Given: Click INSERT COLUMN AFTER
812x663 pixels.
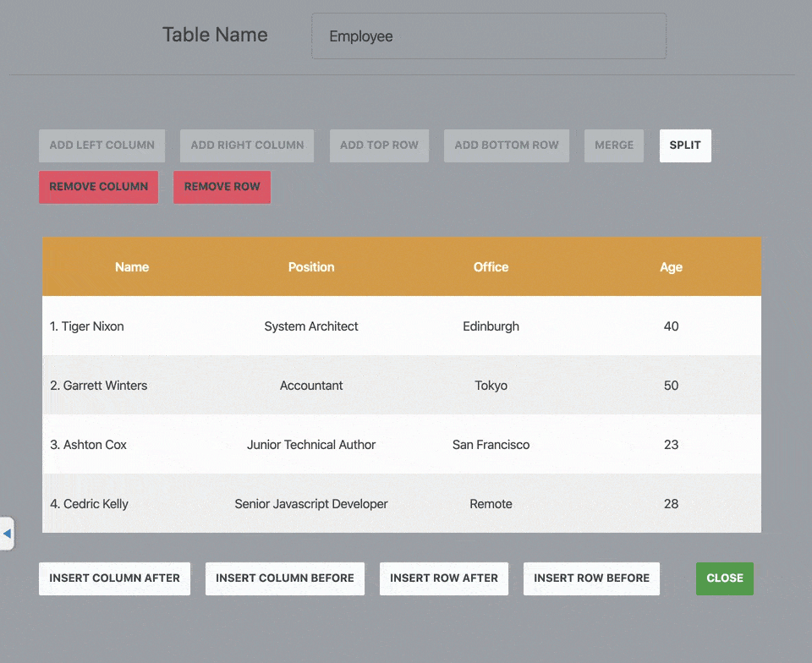Looking at the screenshot, I should point(114,578).
